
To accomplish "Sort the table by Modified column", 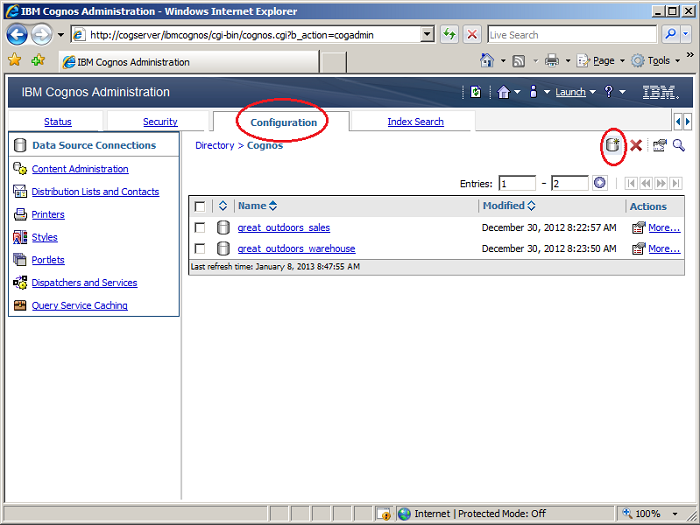I will click(x=509, y=206).
